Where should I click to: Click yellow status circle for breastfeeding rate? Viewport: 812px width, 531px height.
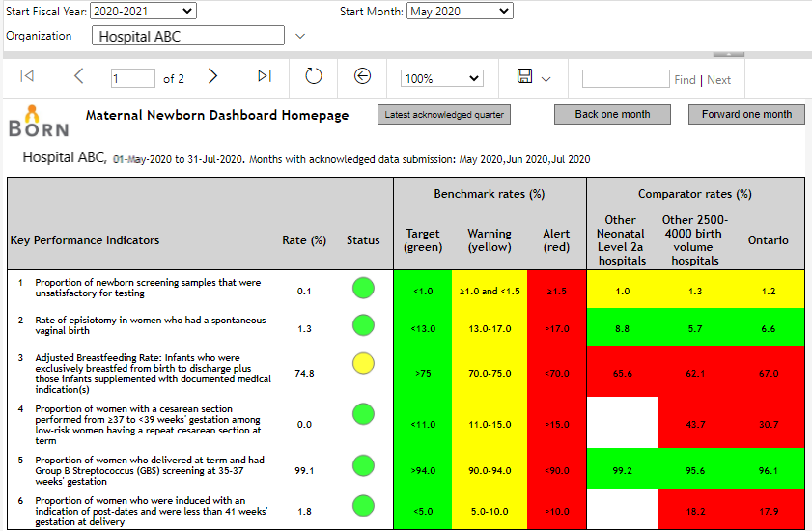coord(363,363)
